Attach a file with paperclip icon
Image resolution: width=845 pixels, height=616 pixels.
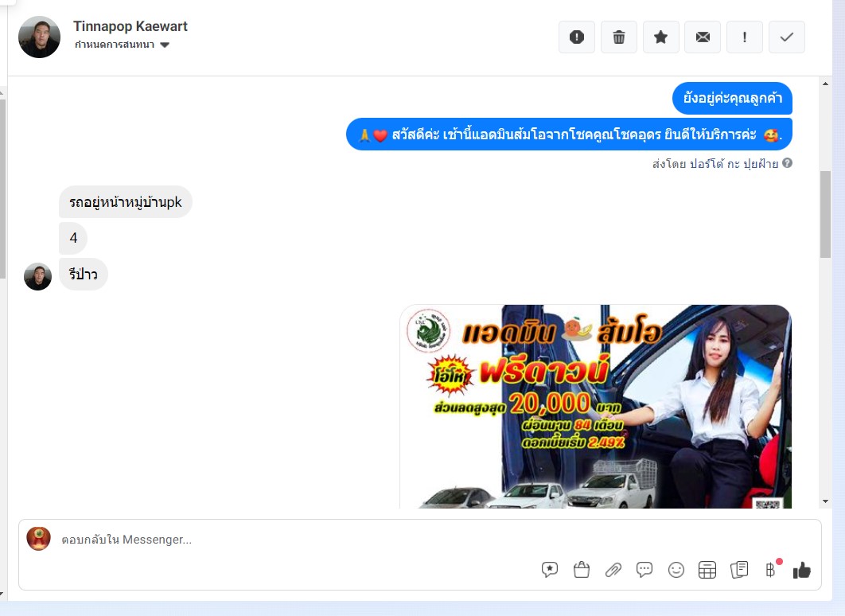click(x=613, y=570)
